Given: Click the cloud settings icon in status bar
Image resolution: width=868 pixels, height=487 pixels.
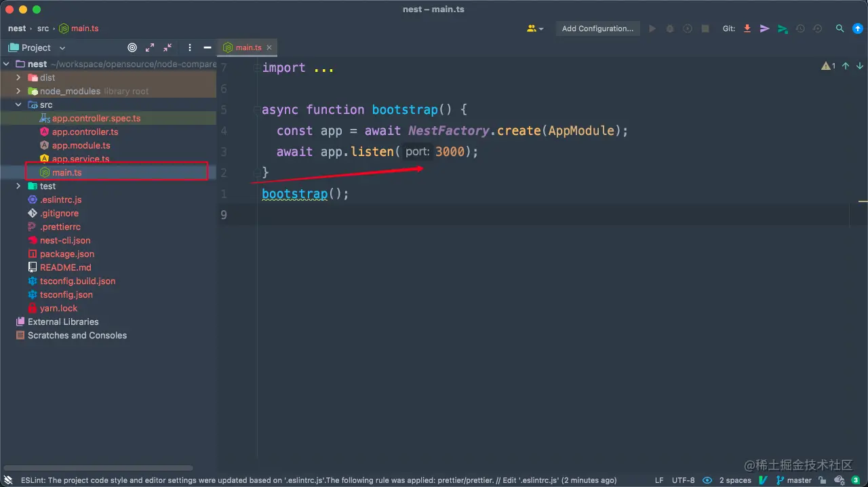Looking at the screenshot, I should click(x=839, y=480).
